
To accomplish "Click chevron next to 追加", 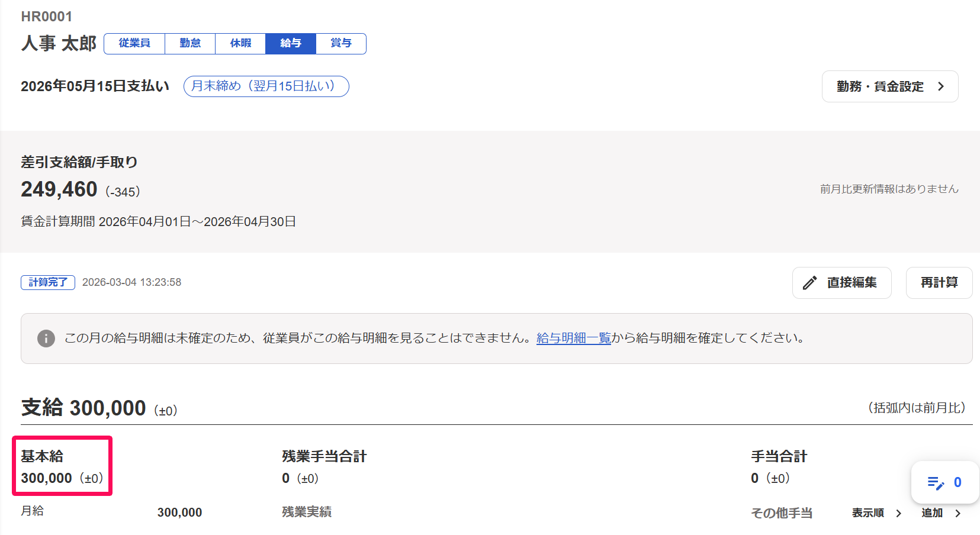I will coord(957,513).
